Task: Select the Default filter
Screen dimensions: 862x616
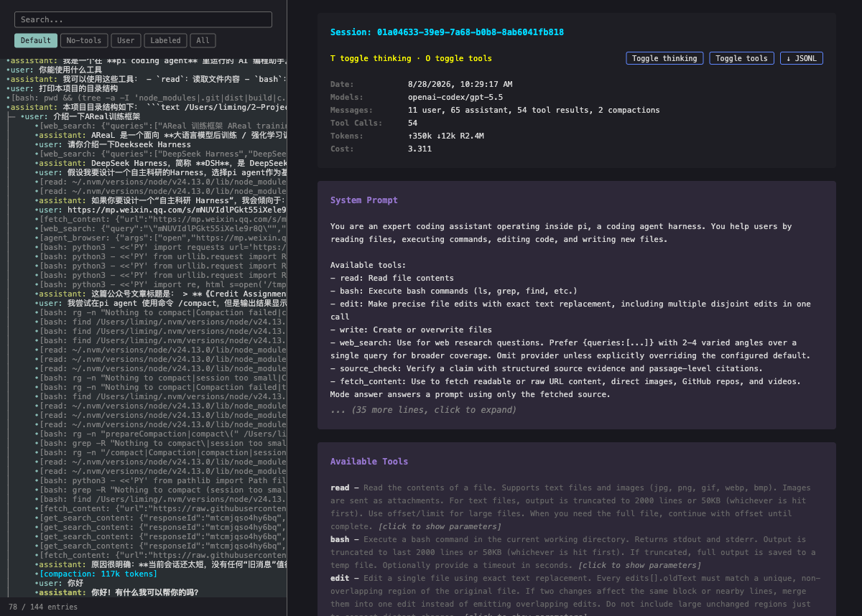Action: [36, 41]
